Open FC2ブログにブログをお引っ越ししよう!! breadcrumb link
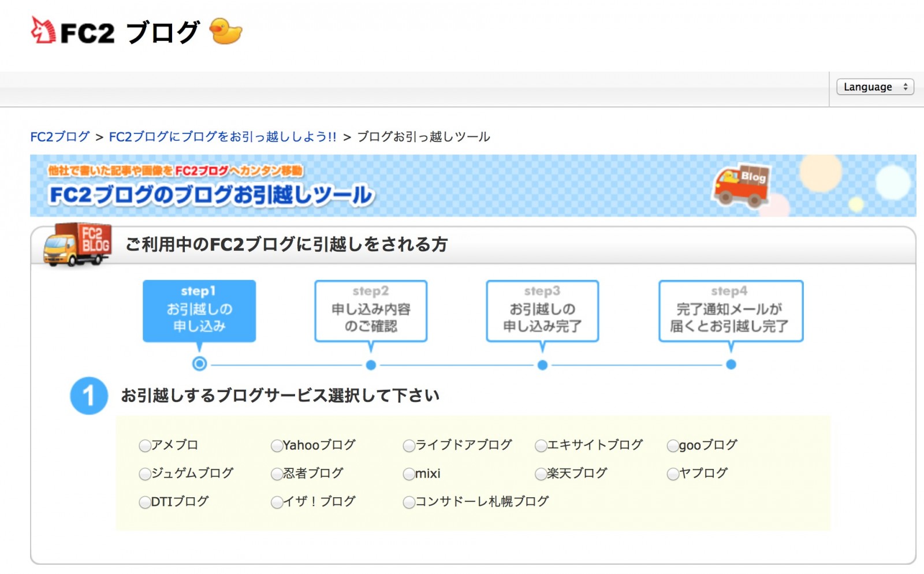This screenshot has width=924, height=574. pos(222,137)
